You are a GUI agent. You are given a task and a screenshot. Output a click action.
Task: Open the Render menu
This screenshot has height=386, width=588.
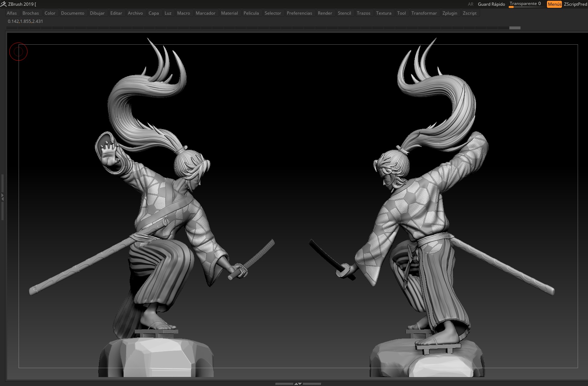(325, 13)
